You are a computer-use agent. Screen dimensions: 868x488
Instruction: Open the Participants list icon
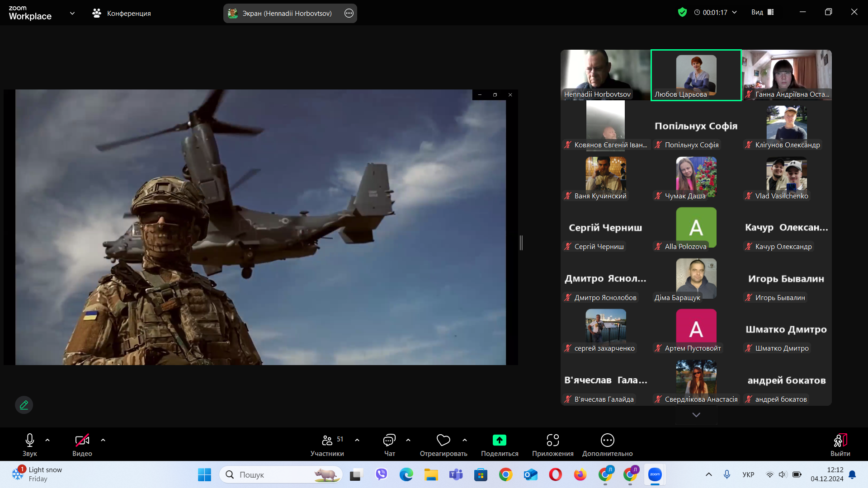pyautogui.click(x=327, y=440)
